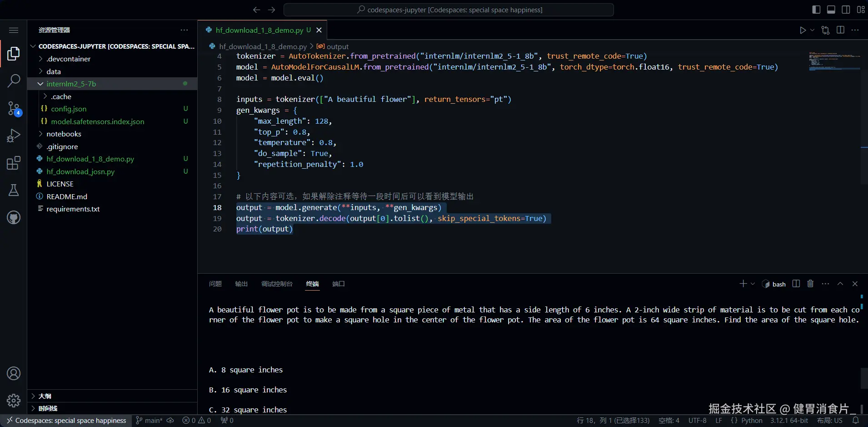
Task: Switch to the 调试控制台 debug console tab
Action: click(277, 284)
